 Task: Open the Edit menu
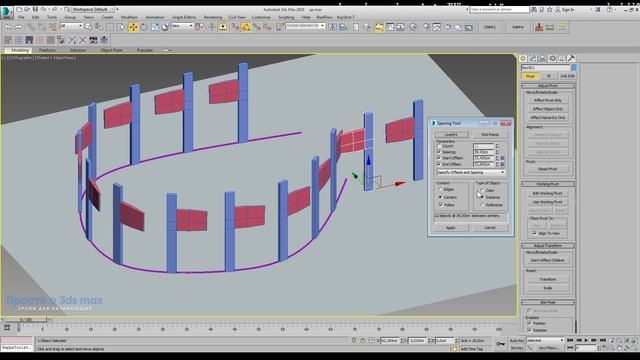tap(36, 18)
